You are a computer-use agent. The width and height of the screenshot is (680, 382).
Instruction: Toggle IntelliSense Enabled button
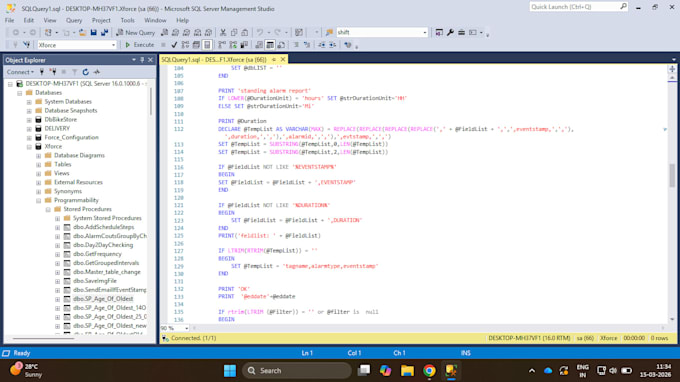207,45
